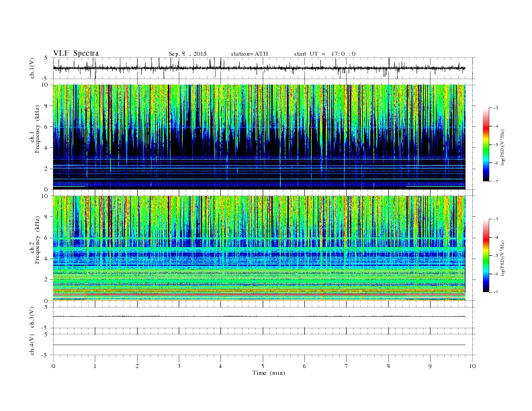Viewport: 532px width, 411px height.
Task: Click the date 'Sep. 8 , 2015'
Action: click(187, 54)
